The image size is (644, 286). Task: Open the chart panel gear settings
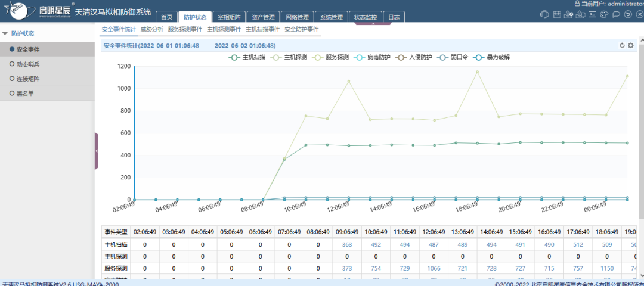[631, 45]
